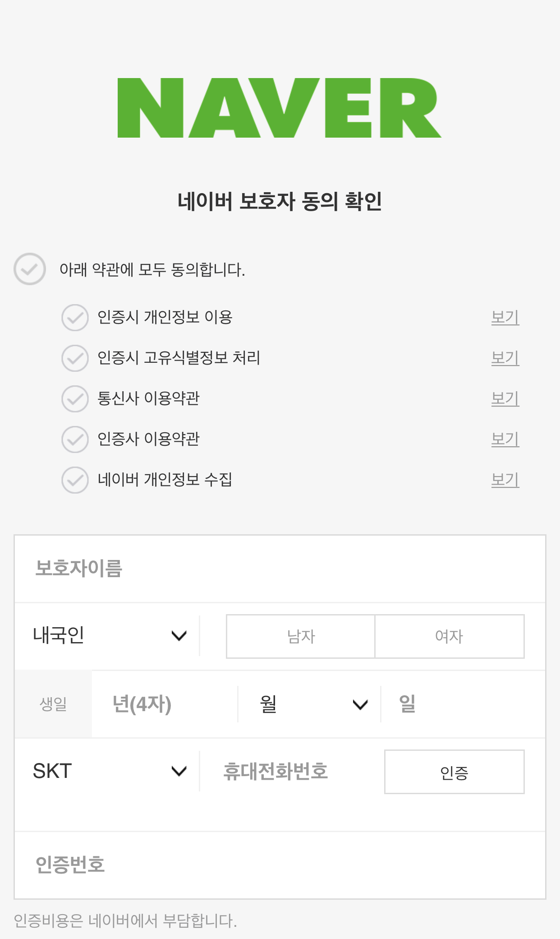560x939 pixels.
Task: Toggle 인증시 개인정보 이용 checkbox
Action: (x=75, y=318)
